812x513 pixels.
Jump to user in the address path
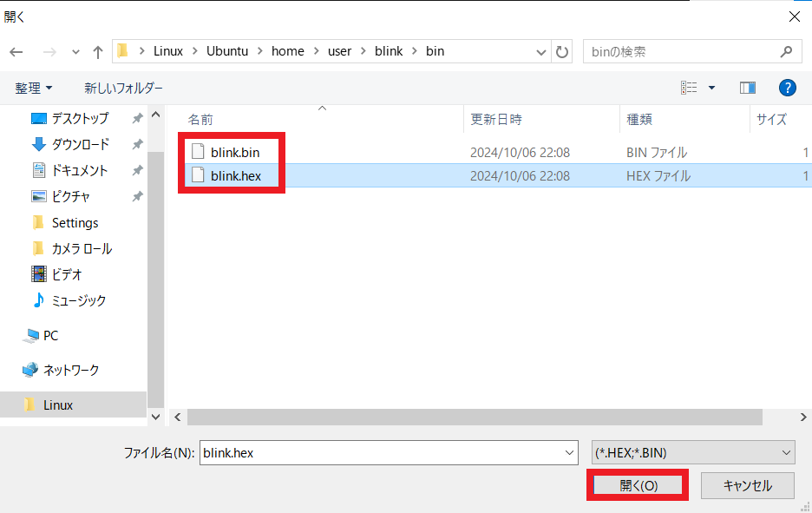(x=340, y=51)
